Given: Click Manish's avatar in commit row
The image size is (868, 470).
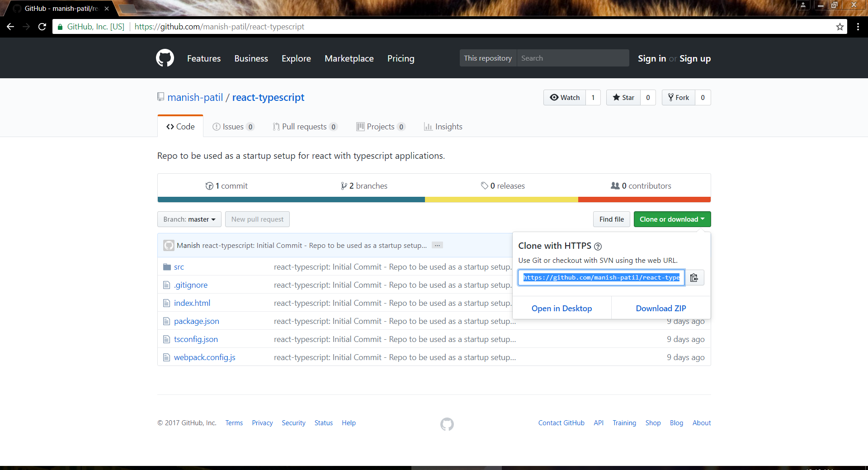Looking at the screenshot, I should pyautogui.click(x=169, y=246).
